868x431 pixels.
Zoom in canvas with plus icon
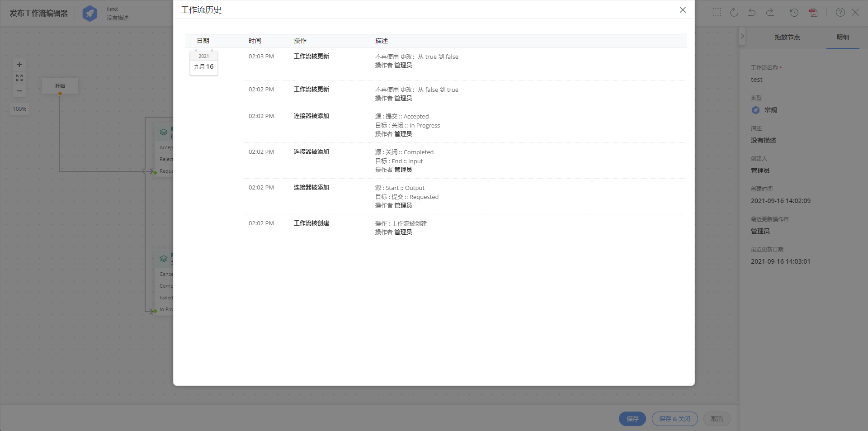(19, 65)
